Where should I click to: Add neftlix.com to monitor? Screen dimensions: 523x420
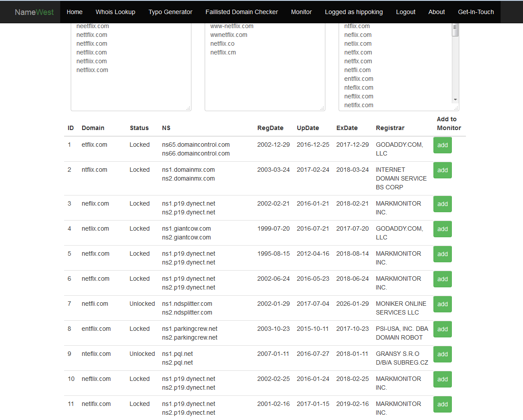[x=443, y=379]
